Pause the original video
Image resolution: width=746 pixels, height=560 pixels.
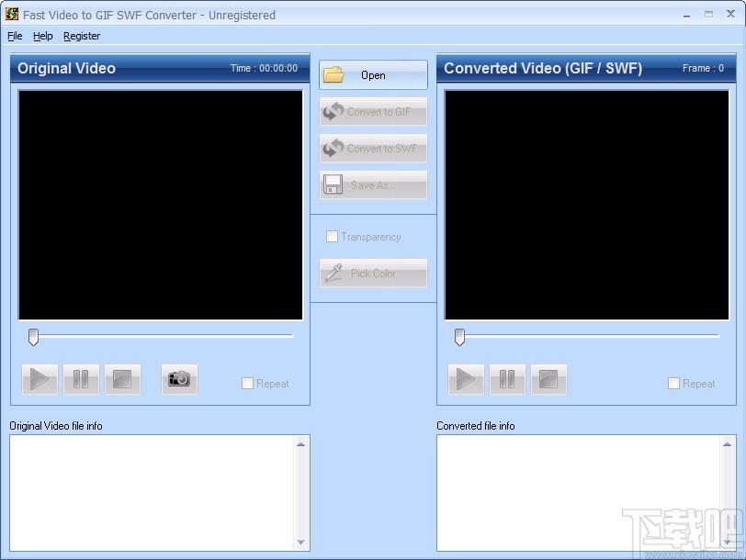click(81, 379)
